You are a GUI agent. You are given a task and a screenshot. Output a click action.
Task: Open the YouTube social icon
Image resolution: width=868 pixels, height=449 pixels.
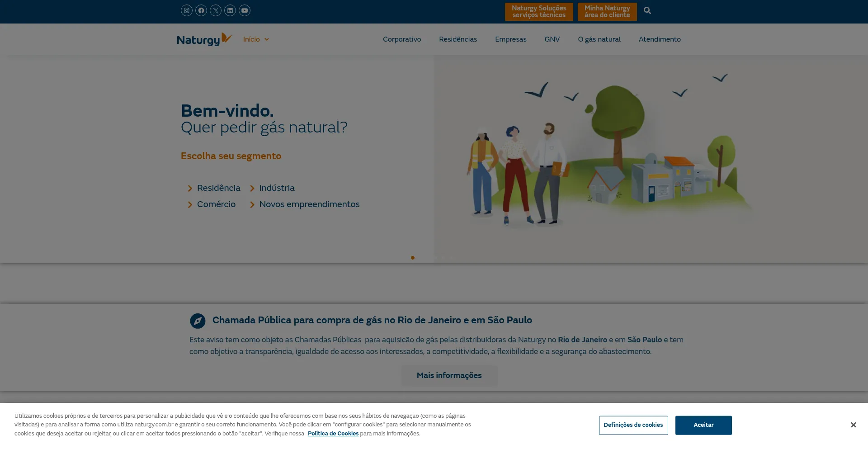tap(245, 10)
